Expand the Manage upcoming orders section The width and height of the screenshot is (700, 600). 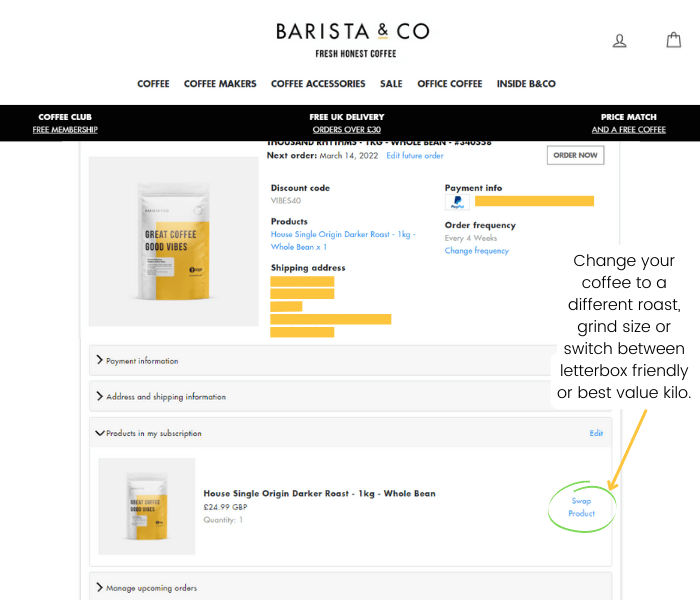[152, 588]
